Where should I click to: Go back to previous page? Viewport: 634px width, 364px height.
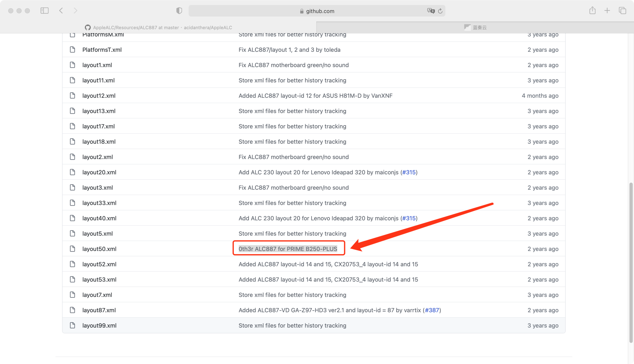coord(61,10)
